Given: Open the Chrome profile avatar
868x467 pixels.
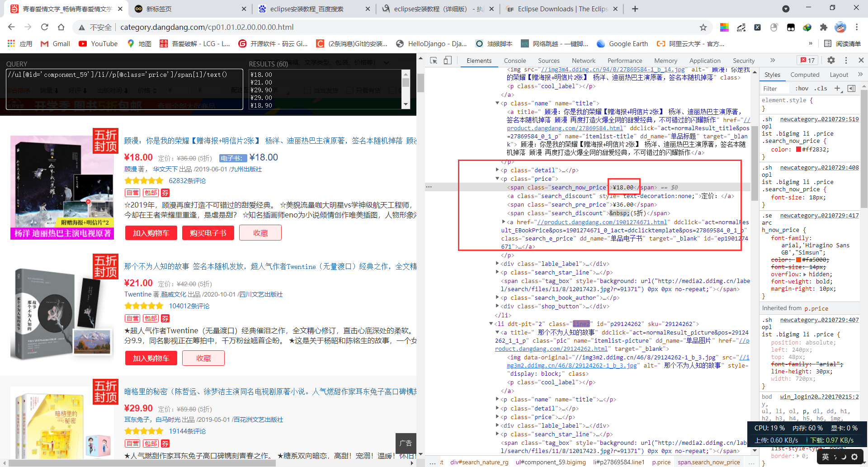Looking at the screenshot, I should [x=840, y=27].
